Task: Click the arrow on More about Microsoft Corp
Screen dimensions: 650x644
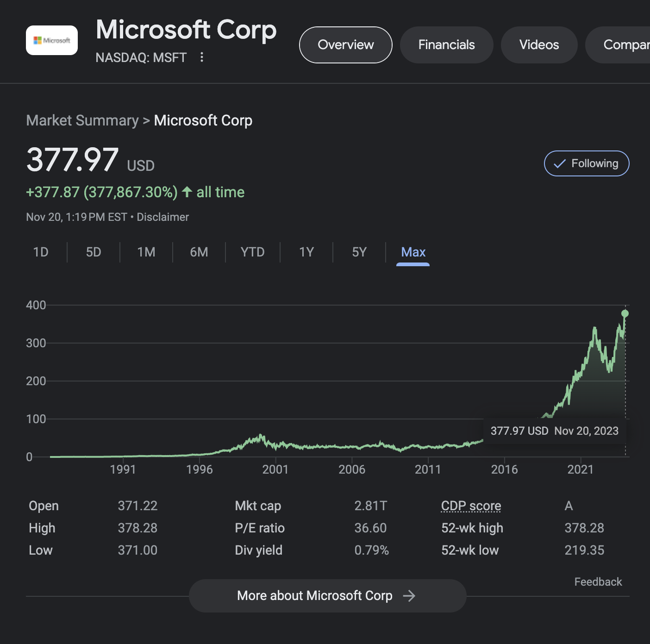Action: coord(409,596)
